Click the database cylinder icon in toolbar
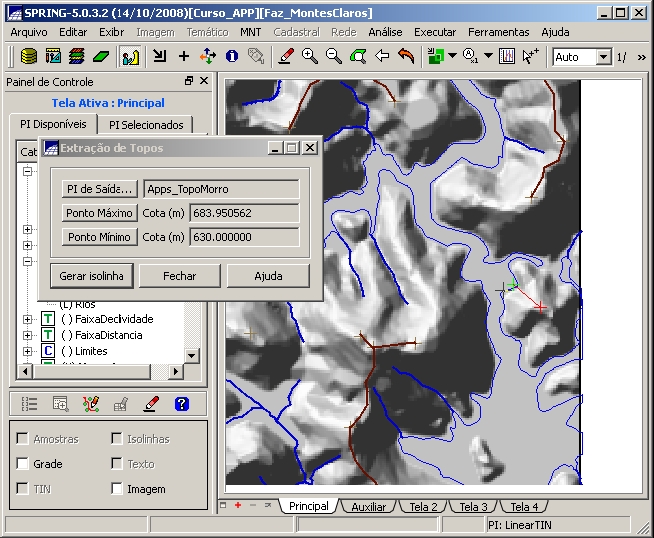 tap(29, 57)
